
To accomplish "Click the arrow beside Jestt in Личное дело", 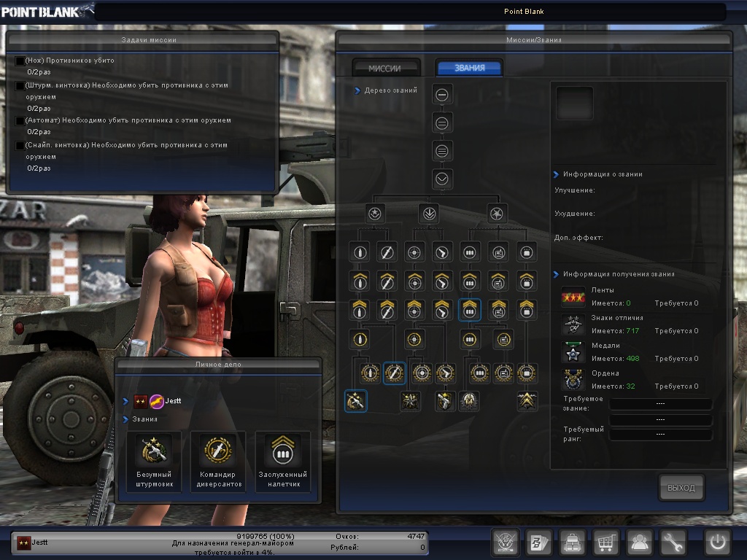I will 125,402.
